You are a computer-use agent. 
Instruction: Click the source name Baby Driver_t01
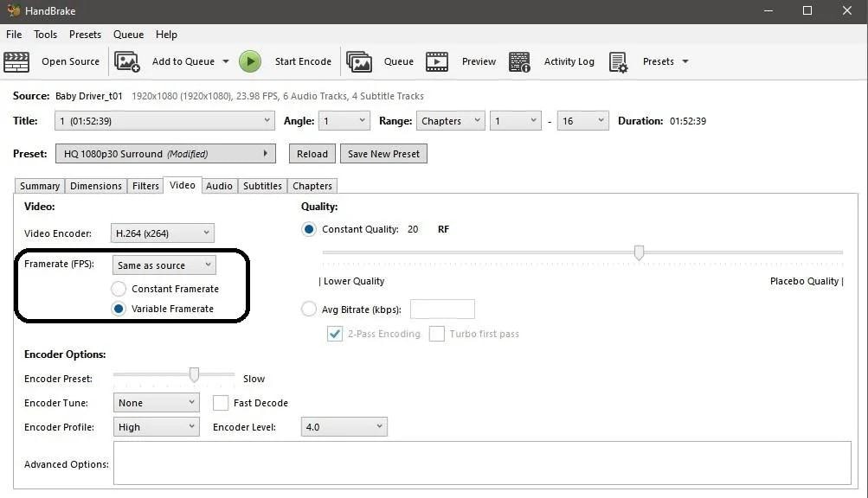(x=88, y=96)
